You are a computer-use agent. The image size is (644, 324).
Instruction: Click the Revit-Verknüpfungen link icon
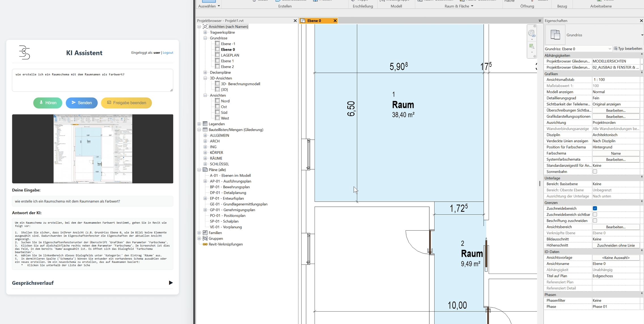point(205,244)
